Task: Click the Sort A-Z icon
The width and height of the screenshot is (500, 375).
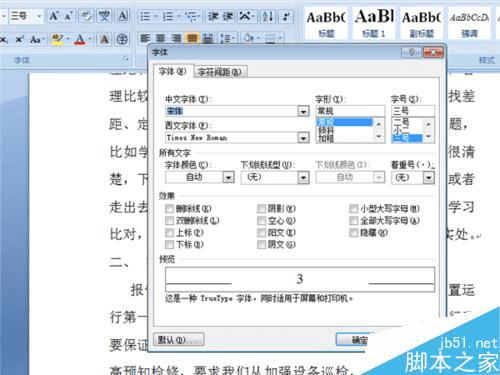Action: (268, 16)
